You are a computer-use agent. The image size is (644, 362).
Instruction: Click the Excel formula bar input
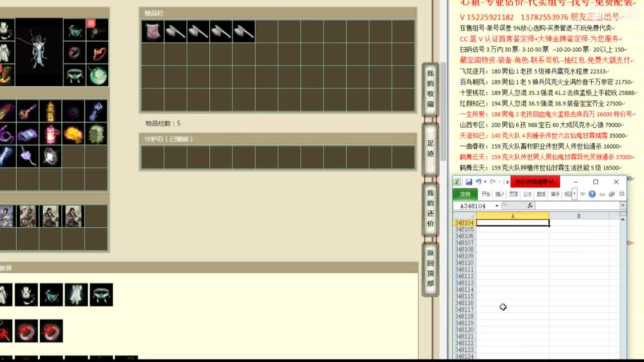coord(577,206)
